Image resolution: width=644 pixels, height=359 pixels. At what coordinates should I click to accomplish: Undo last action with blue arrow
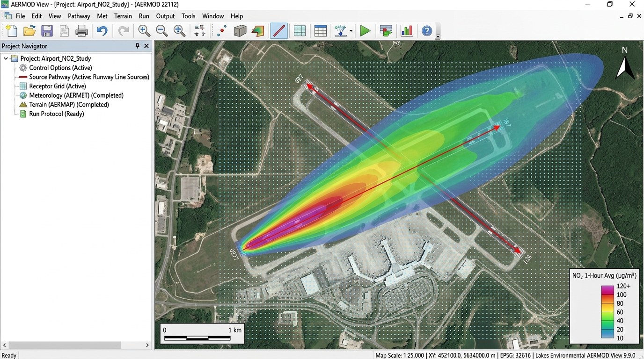coord(102,31)
